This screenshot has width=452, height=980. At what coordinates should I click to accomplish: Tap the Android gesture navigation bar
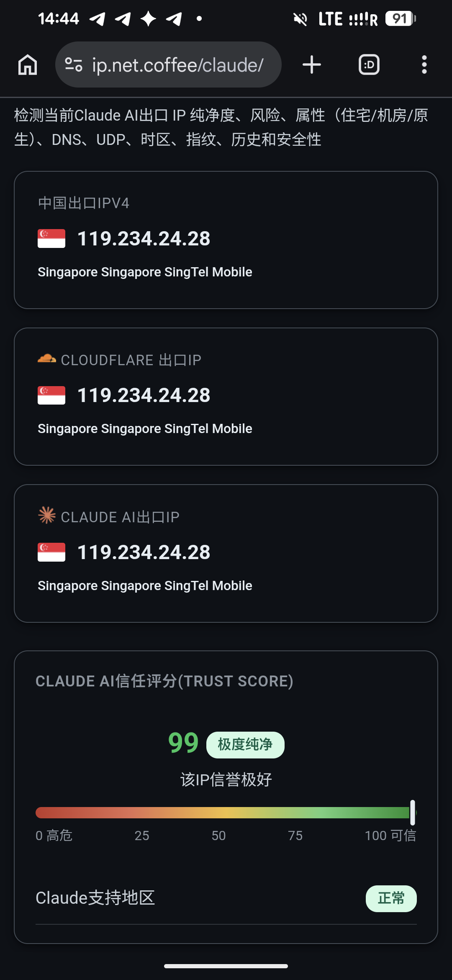226,966
